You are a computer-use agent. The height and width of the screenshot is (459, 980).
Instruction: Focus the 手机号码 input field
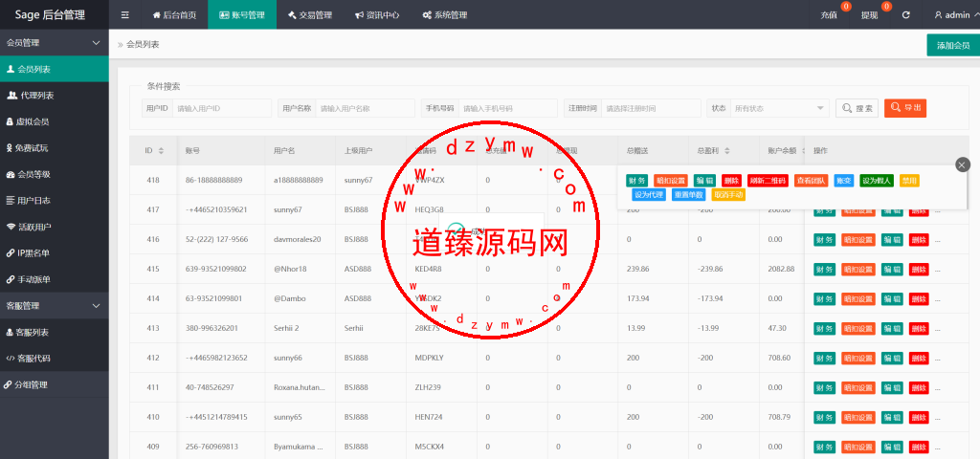(508, 108)
